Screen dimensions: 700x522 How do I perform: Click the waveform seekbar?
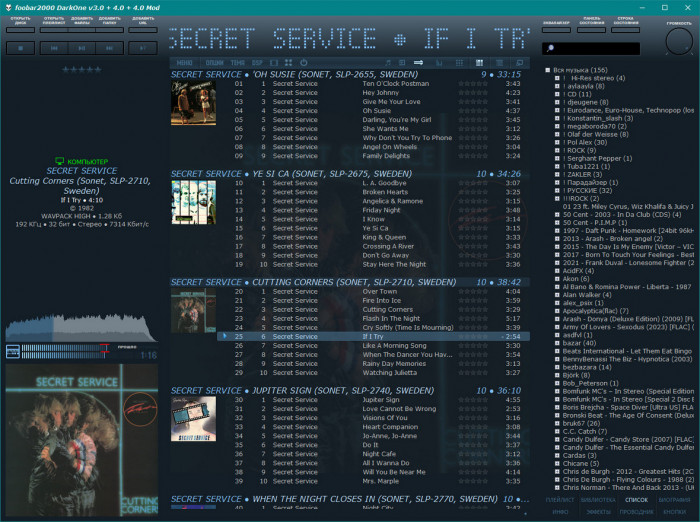[81, 327]
